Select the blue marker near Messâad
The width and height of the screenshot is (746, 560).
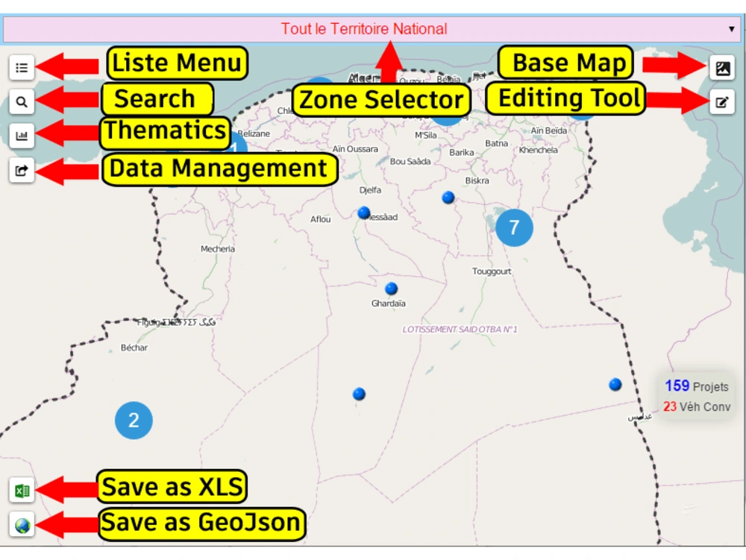click(364, 213)
